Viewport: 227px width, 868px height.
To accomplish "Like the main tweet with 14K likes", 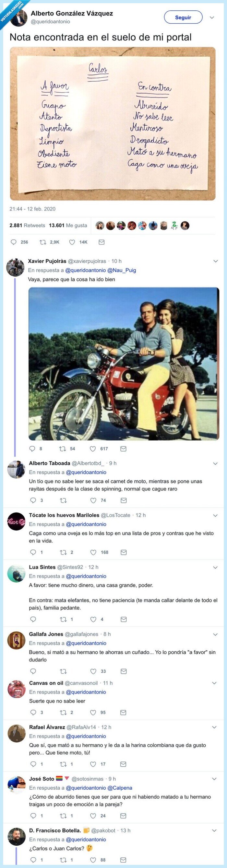I will point(72,242).
